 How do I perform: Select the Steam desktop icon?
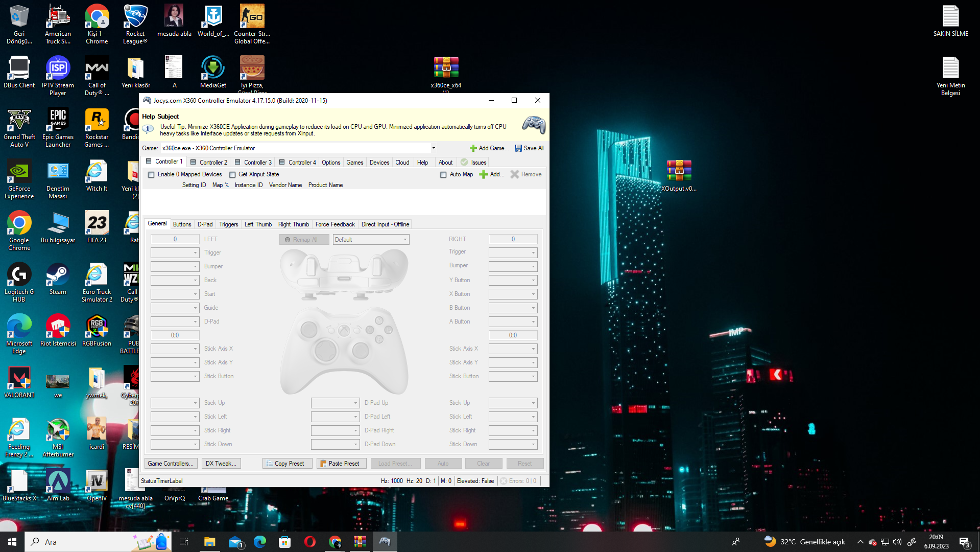tap(58, 279)
